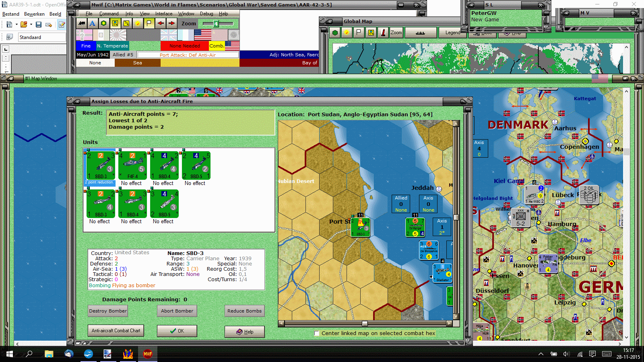Open File Explorer from the taskbar
This screenshot has height=362, width=644.
click(x=49, y=354)
